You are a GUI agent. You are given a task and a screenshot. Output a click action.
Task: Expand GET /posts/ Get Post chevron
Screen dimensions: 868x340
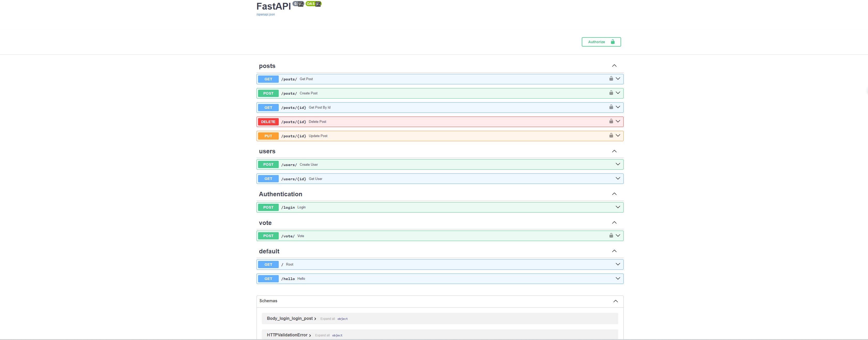click(x=618, y=79)
